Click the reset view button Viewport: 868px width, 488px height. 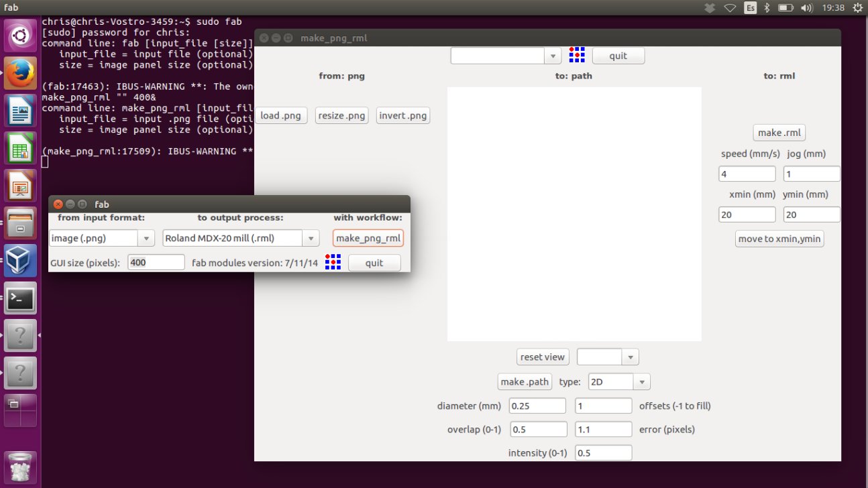pyautogui.click(x=543, y=357)
